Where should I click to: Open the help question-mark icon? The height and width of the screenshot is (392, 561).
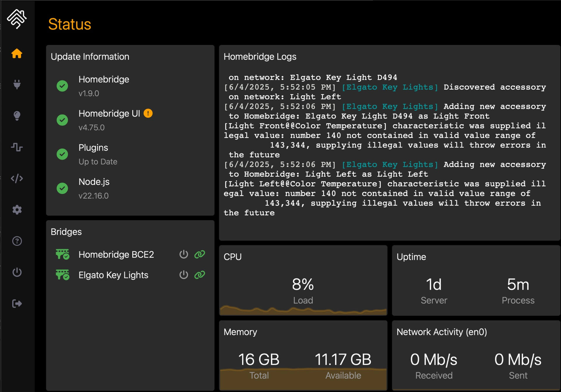click(x=17, y=241)
